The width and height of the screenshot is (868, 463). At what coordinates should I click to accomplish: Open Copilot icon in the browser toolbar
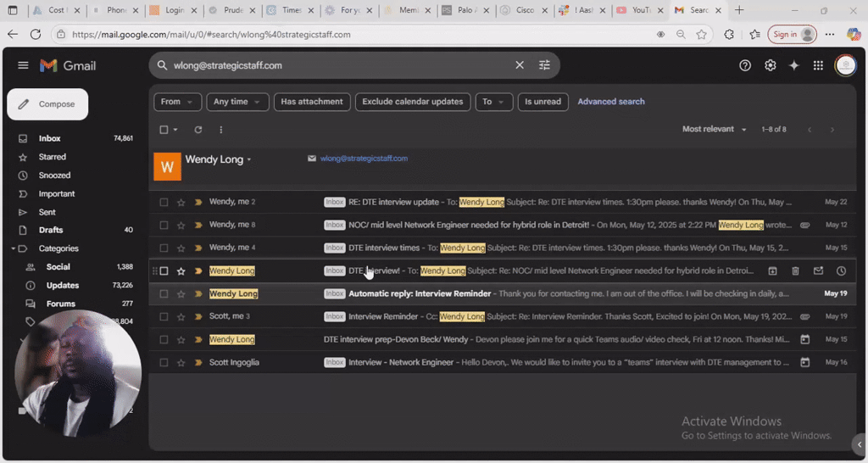(x=854, y=34)
